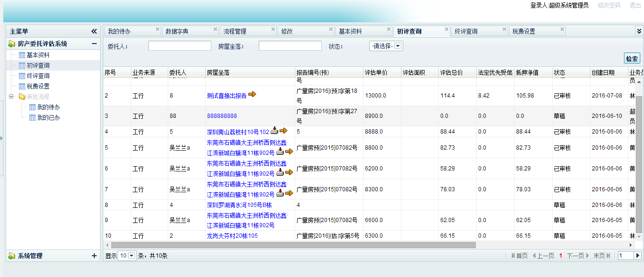Collapse the 房产委托评估系统 panel
The height and width of the screenshot is (277, 644).
[x=94, y=44]
